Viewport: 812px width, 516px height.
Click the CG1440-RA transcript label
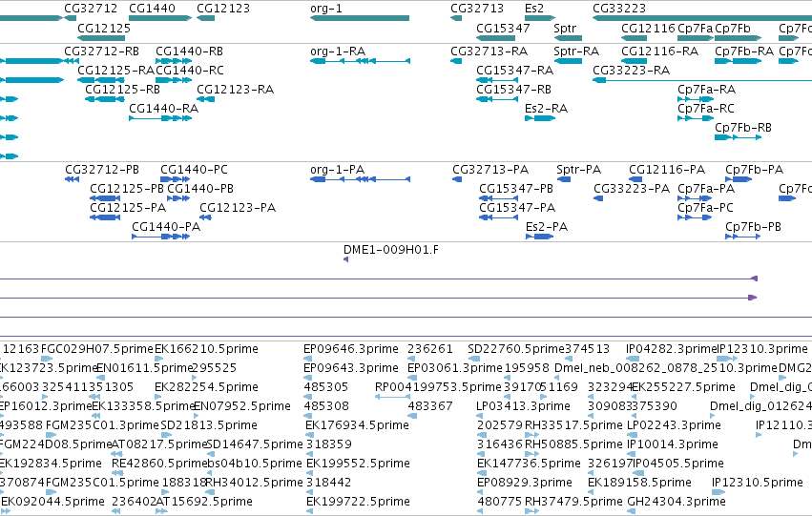pos(164,108)
